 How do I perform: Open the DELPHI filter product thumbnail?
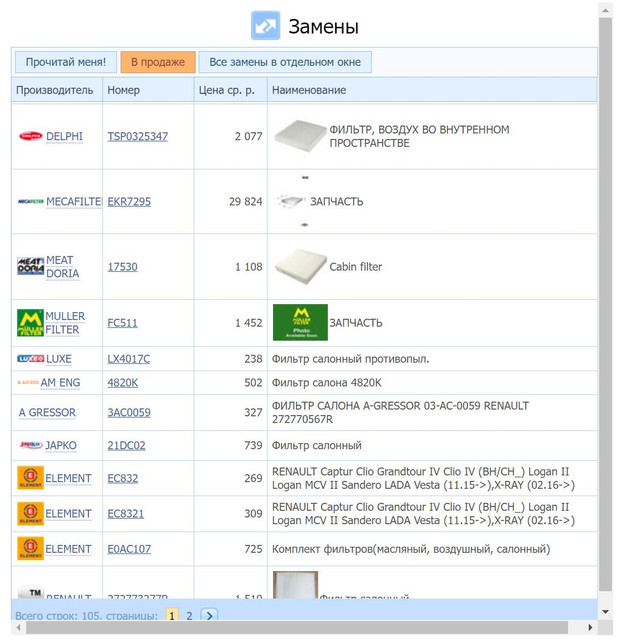300,136
